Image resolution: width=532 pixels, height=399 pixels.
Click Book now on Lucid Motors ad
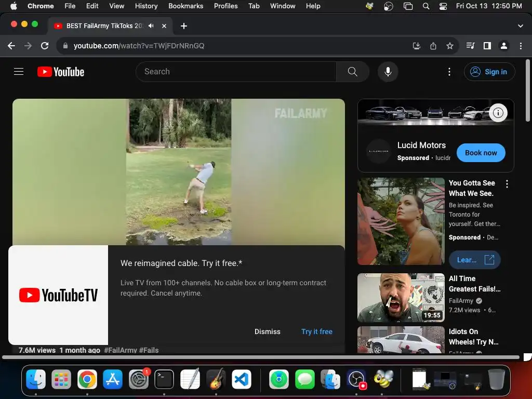pos(481,153)
